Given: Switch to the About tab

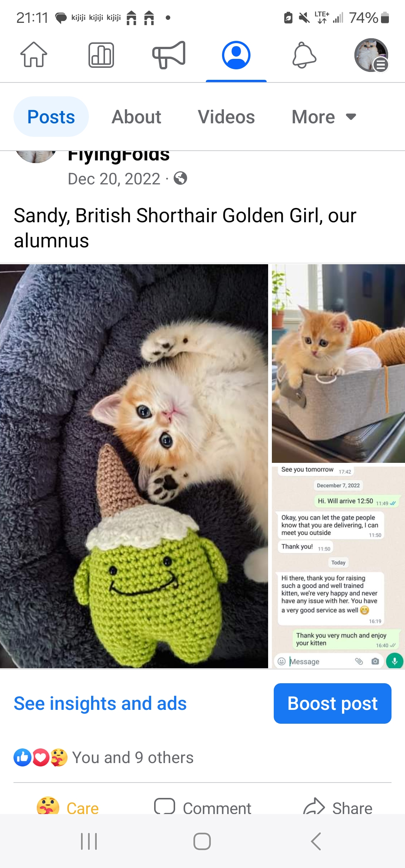Looking at the screenshot, I should (136, 117).
